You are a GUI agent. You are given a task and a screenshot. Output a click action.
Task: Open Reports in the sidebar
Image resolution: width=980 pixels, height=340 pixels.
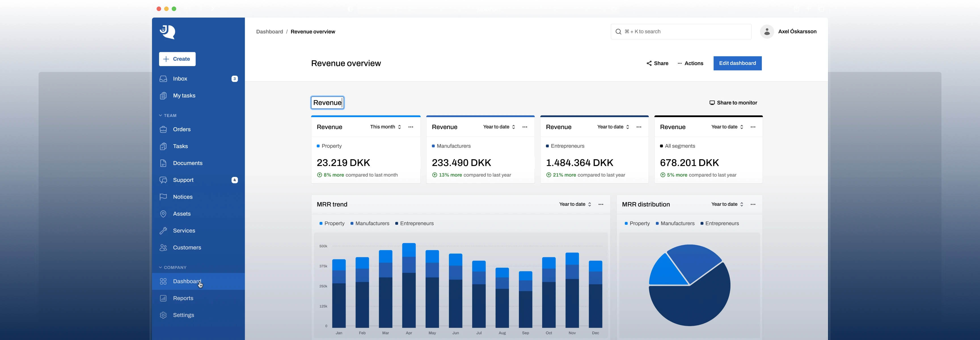coord(183,298)
